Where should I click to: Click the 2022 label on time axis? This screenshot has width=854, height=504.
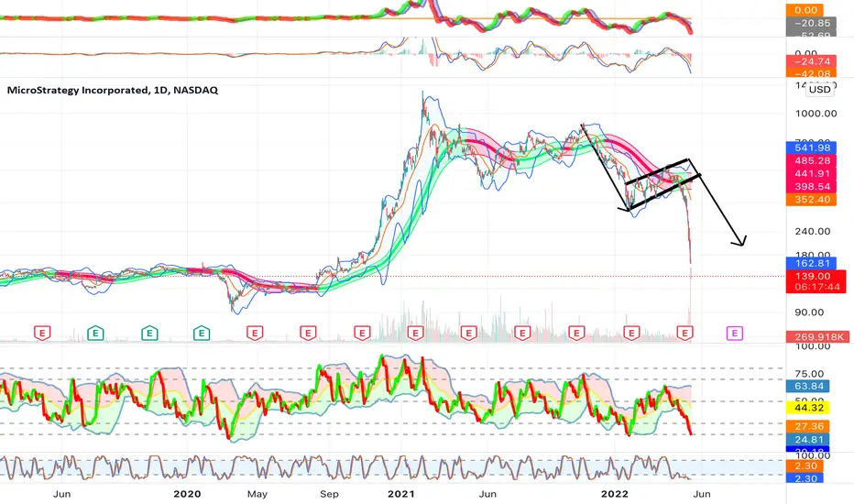[x=614, y=494]
